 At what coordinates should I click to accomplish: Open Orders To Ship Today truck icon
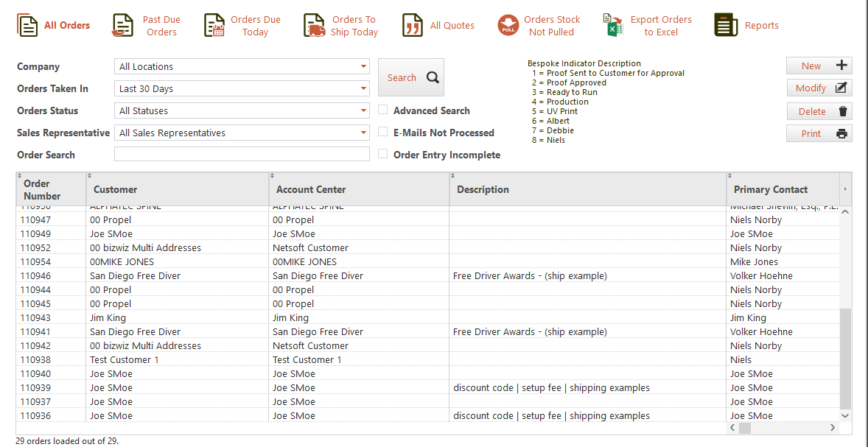314,26
